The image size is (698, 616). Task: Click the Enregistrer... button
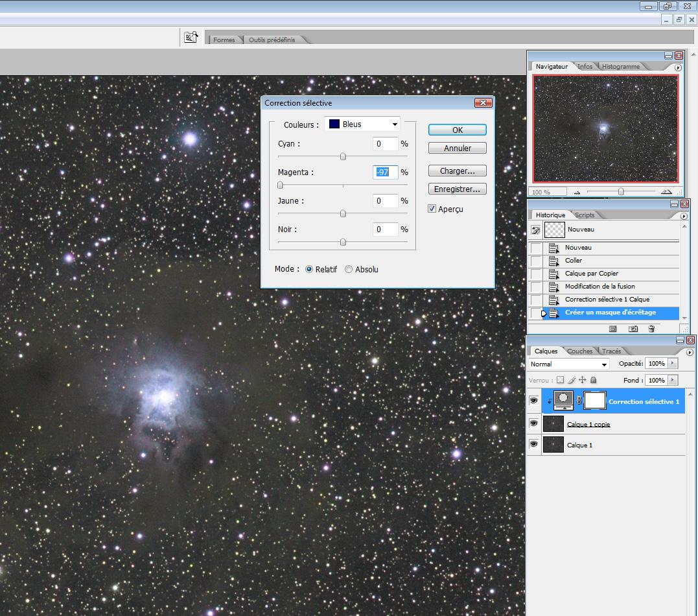tap(457, 189)
